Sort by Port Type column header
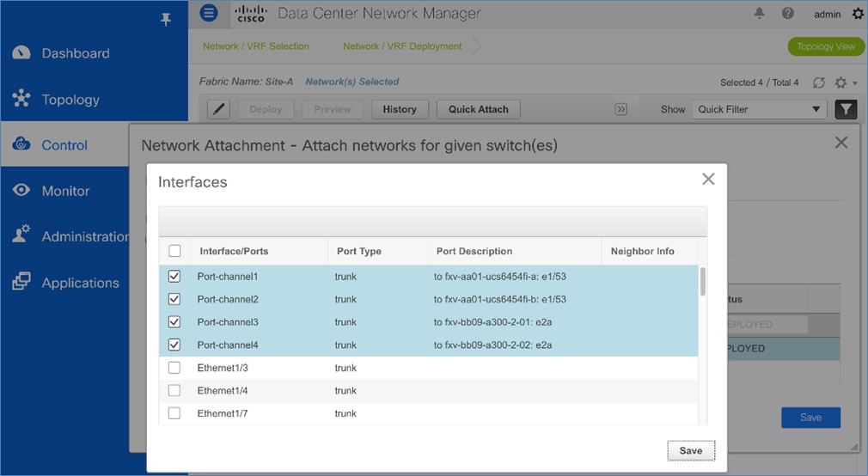Image resolution: width=868 pixels, height=476 pixels. [x=358, y=251]
